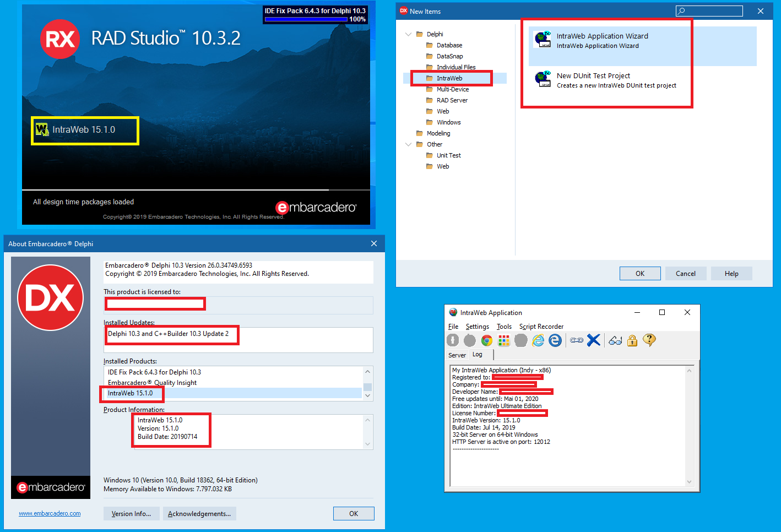Click the chain link icon in IntraWeb toolbar
The width and height of the screenshot is (781, 532).
tap(577, 340)
